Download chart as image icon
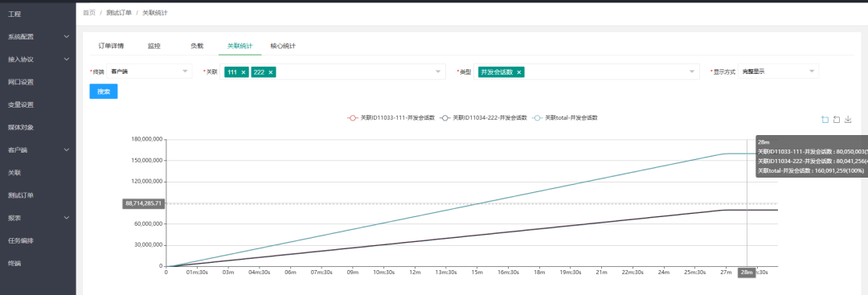 (x=848, y=120)
